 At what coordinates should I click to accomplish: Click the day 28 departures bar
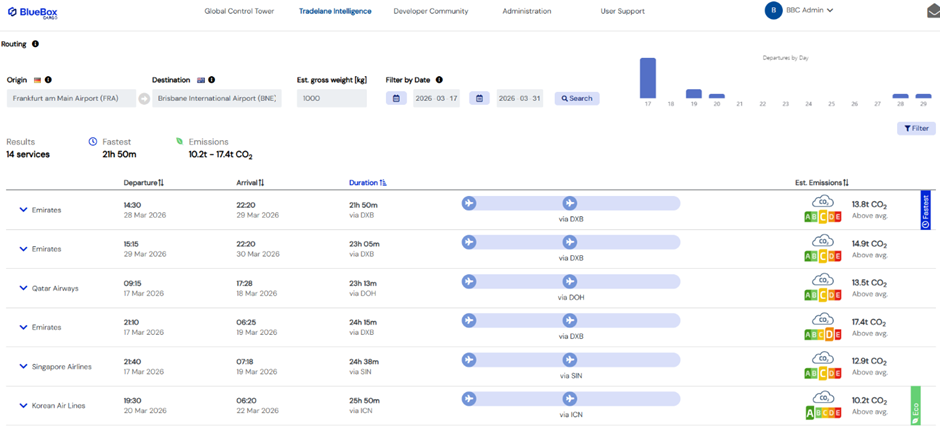tap(900, 96)
